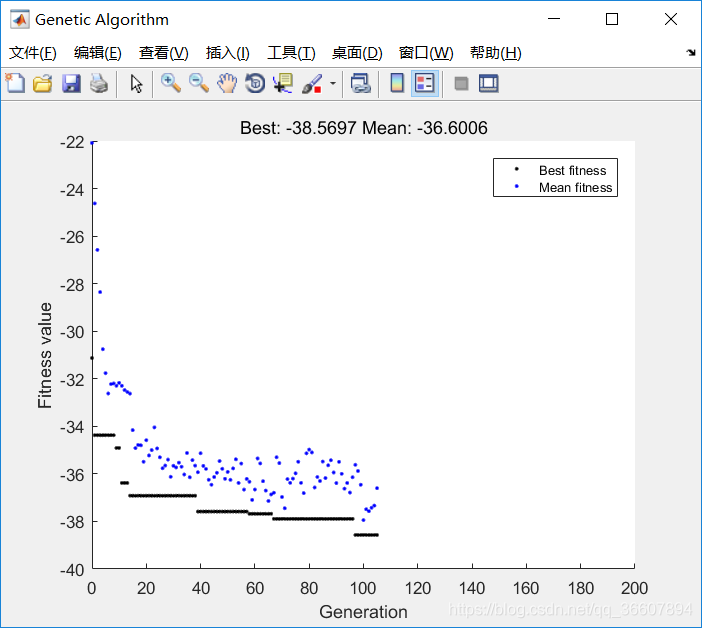The height and width of the screenshot is (628, 702).
Task: Open the 编辑(E) menu
Action: tap(98, 53)
